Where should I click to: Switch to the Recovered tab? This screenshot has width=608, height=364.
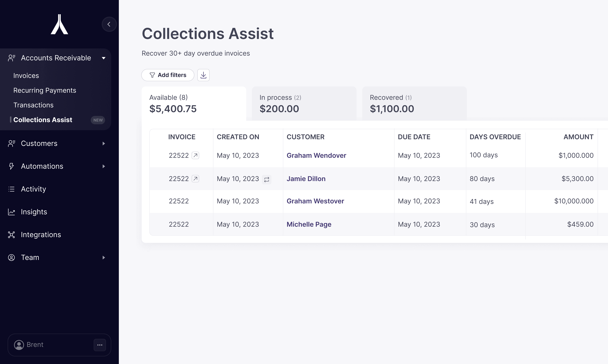click(x=414, y=103)
